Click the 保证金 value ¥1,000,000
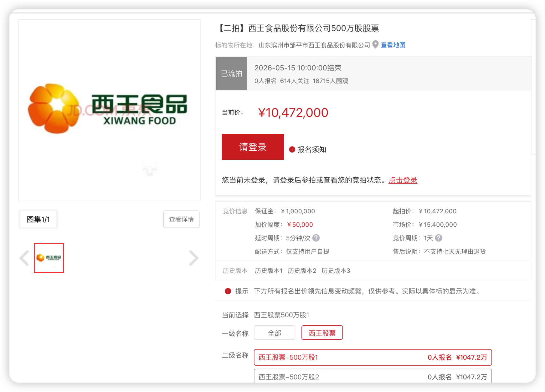545x392 pixels. (298, 211)
